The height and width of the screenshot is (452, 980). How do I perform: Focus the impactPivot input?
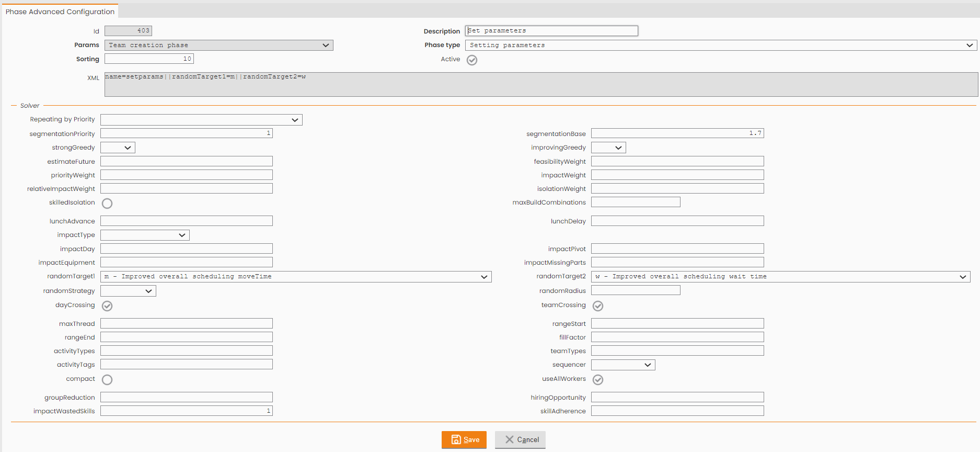(x=677, y=248)
